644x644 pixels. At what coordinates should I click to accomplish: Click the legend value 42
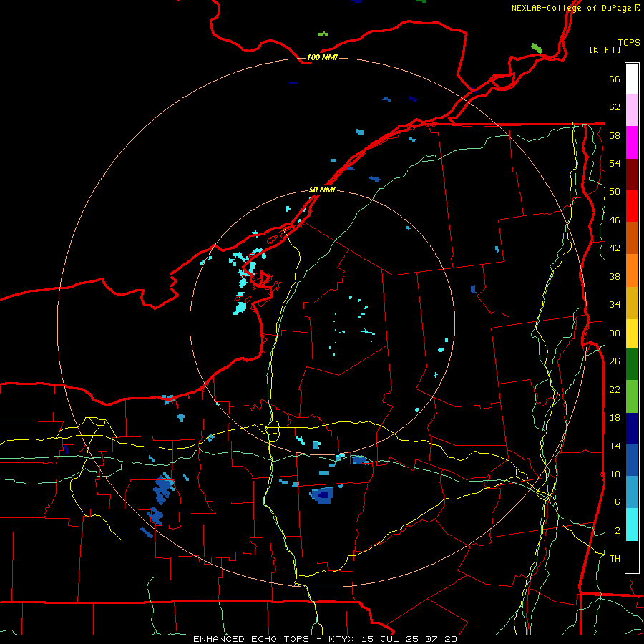[x=615, y=248]
